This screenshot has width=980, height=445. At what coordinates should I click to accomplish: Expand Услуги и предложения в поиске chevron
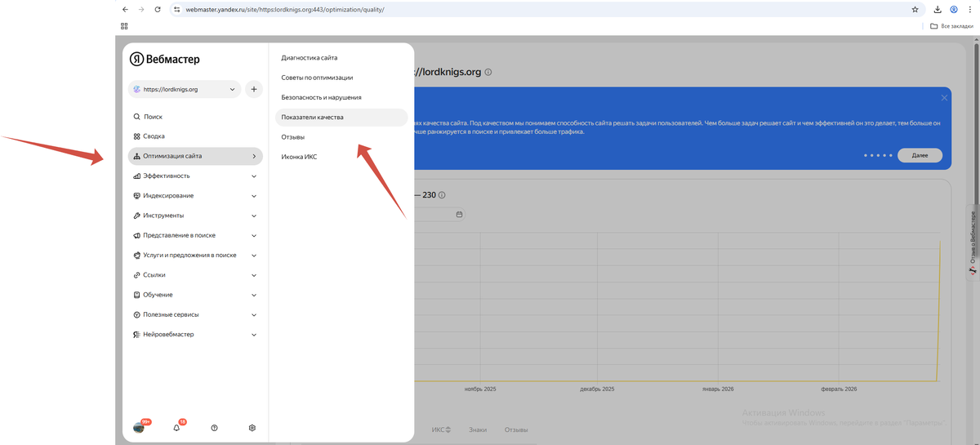click(x=254, y=255)
